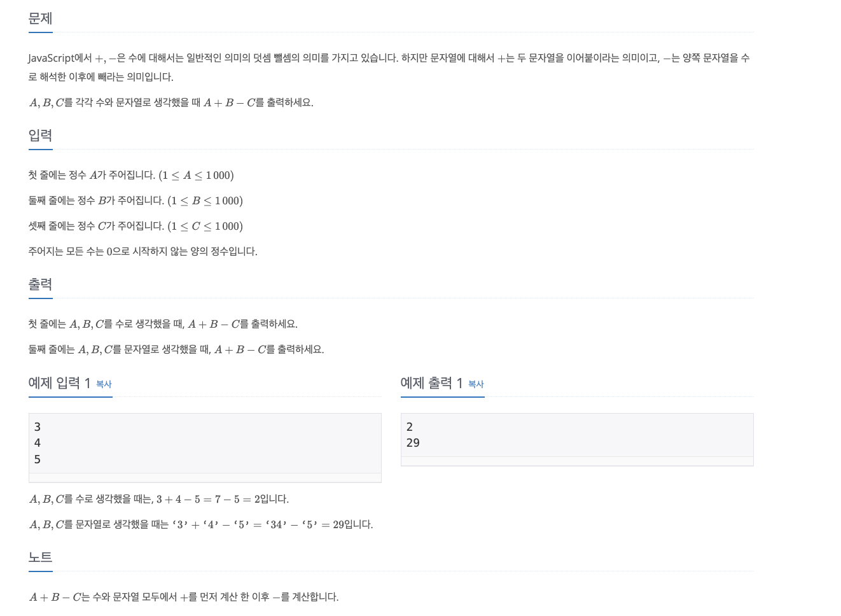Select the sample output box containing 2 29
This screenshot has height=616, width=841.
(577, 435)
